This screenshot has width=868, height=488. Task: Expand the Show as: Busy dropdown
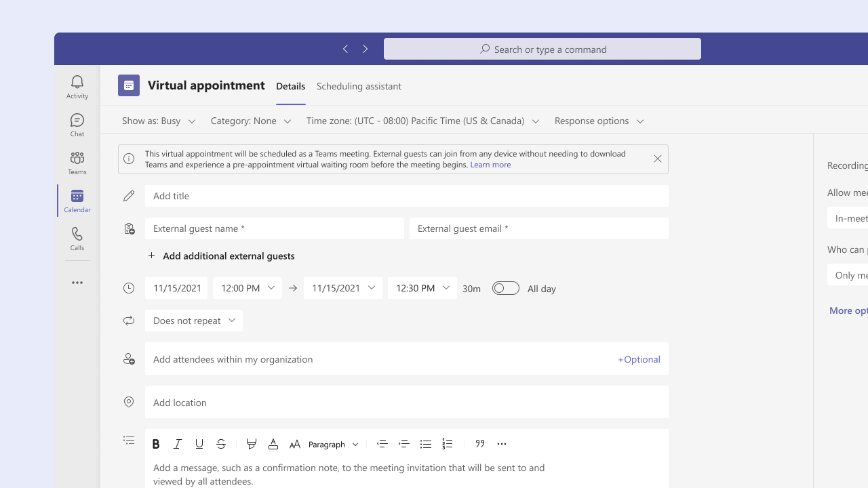[159, 121]
